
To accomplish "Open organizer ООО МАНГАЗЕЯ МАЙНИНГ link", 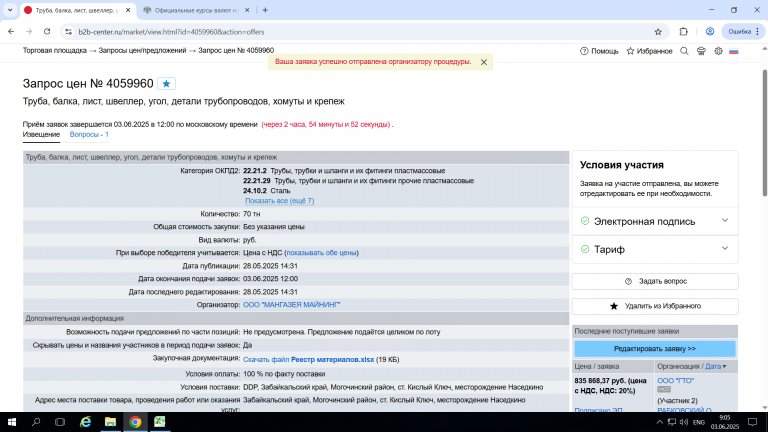I will pyautogui.click(x=291, y=305).
